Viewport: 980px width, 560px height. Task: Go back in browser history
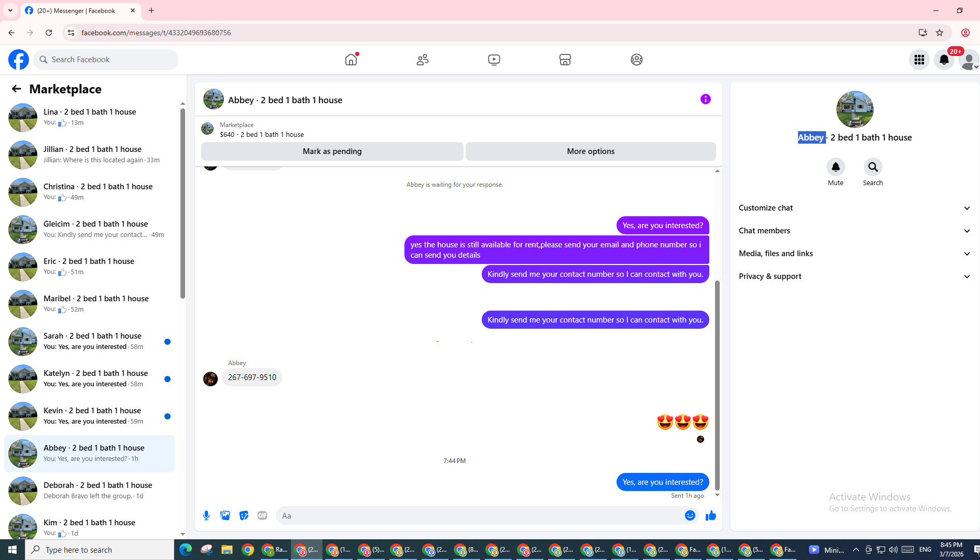point(11,33)
